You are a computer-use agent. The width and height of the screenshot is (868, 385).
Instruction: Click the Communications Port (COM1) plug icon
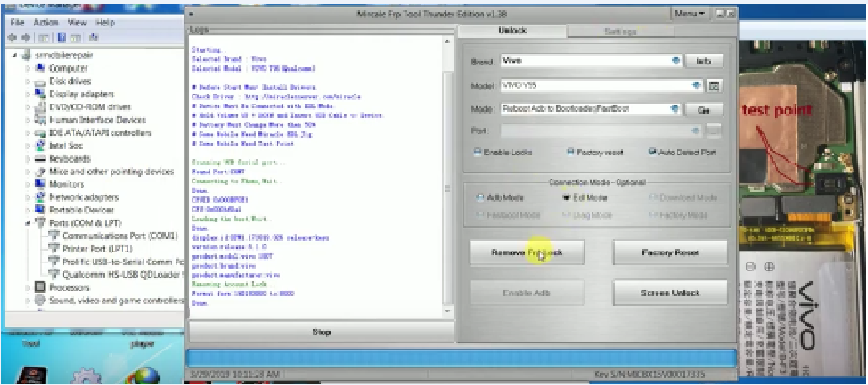pos(54,235)
